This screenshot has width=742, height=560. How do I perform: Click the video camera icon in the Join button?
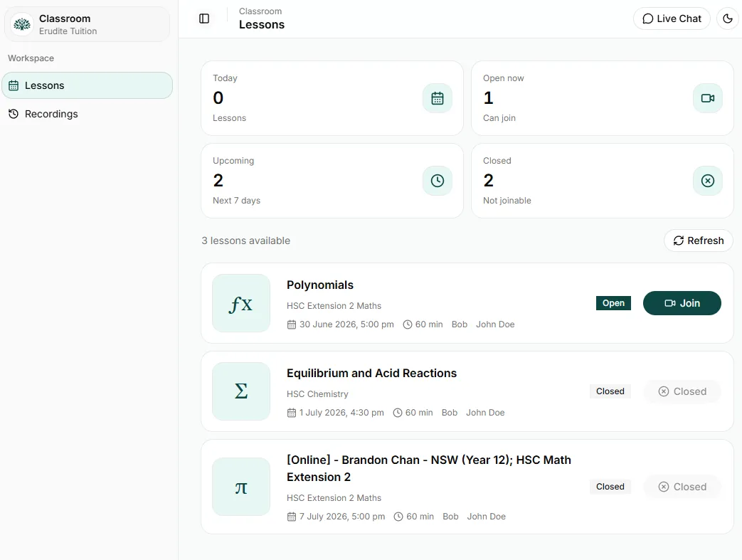(x=670, y=303)
